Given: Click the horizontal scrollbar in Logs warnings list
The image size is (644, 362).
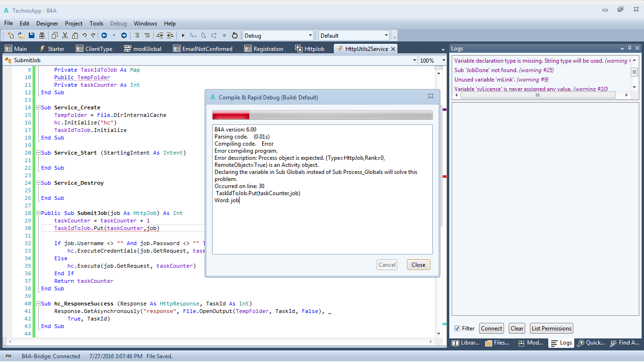Looking at the screenshot, I should (x=537, y=95).
